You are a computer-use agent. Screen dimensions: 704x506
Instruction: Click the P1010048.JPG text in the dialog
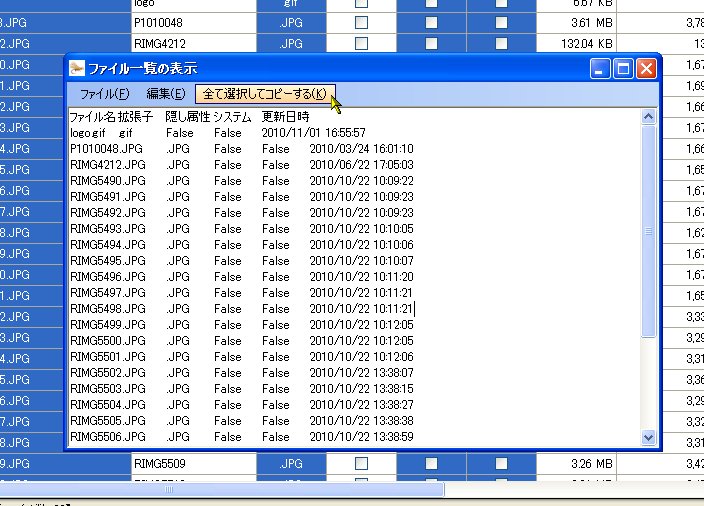click(106, 149)
